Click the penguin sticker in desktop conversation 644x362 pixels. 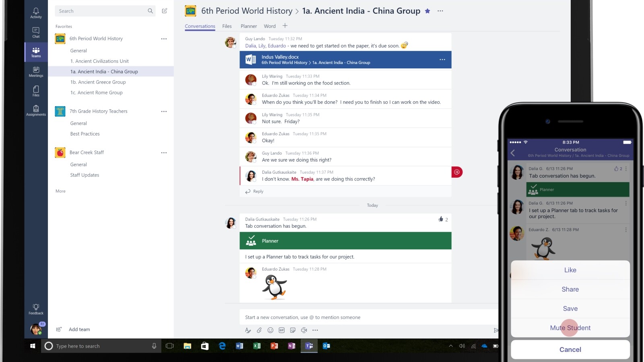click(x=275, y=287)
